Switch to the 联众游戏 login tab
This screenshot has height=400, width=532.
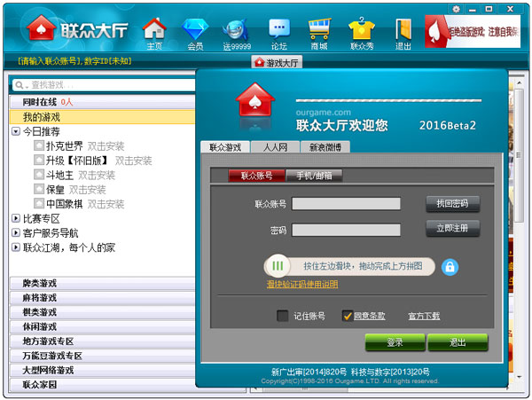[225, 147]
